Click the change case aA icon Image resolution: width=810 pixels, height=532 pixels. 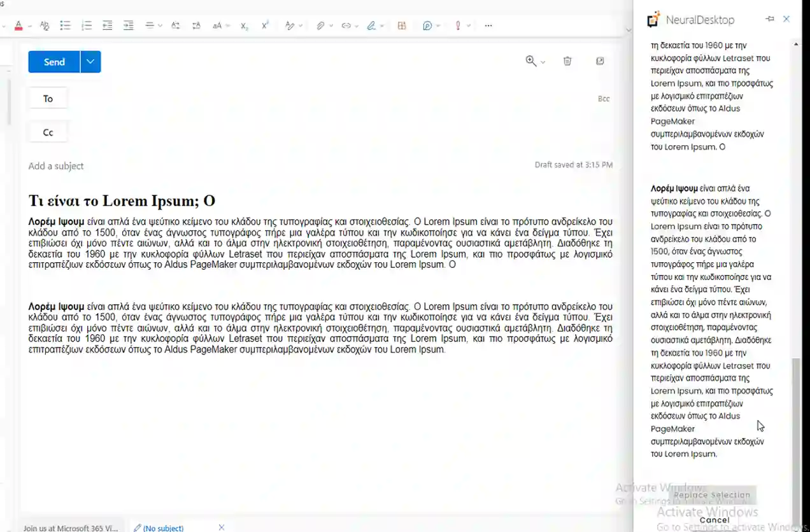pyautogui.click(x=217, y=26)
